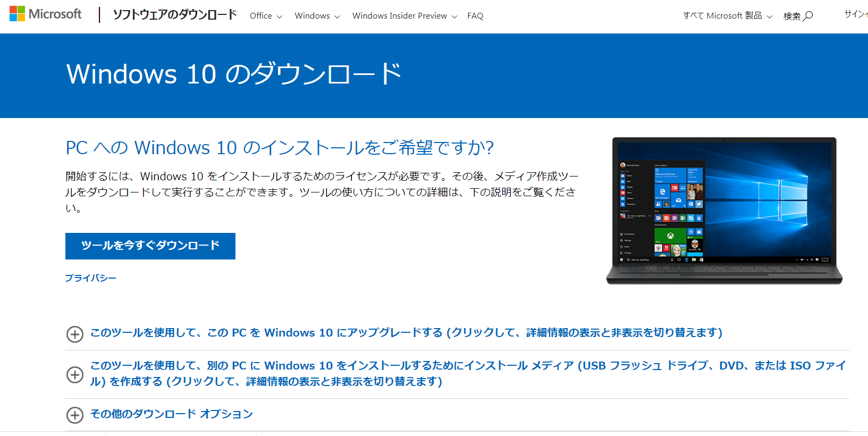The width and height of the screenshot is (868, 436).
Task: Click the サインイン link
Action: point(856,14)
